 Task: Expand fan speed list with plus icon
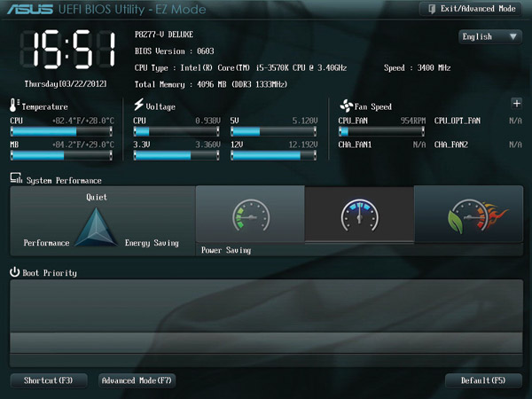[x=516, y=104]
